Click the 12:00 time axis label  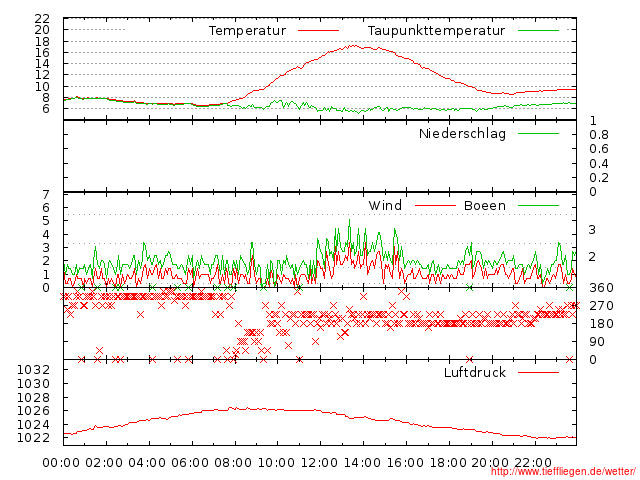pyautogui.click(x=319, y=463)
